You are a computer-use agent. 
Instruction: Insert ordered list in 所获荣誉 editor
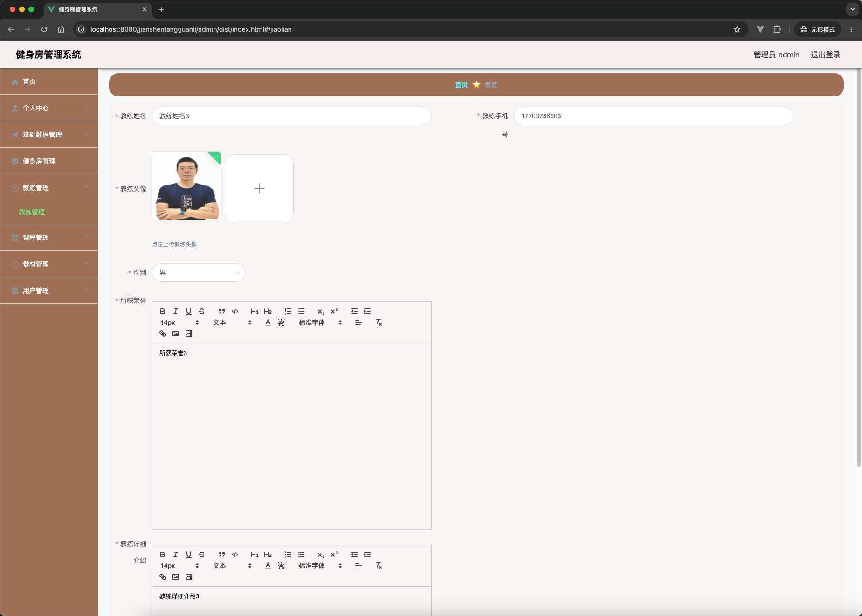288,311
